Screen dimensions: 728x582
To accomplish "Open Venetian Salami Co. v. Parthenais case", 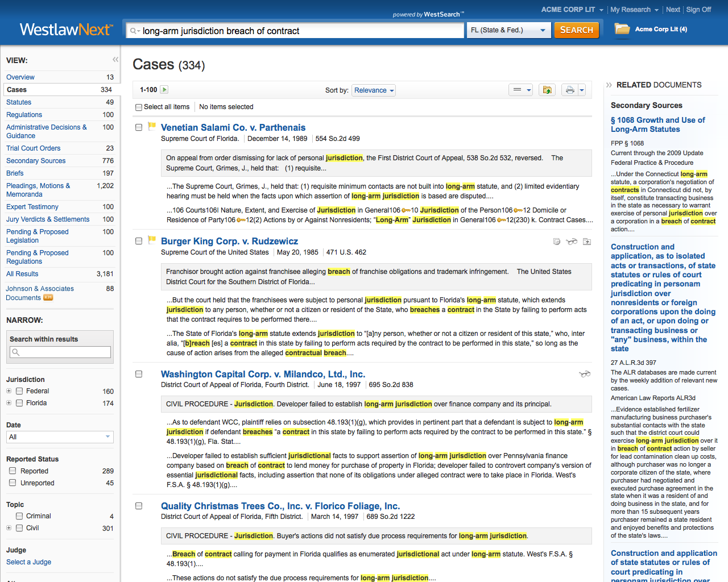I will click(x=233, y=127).
